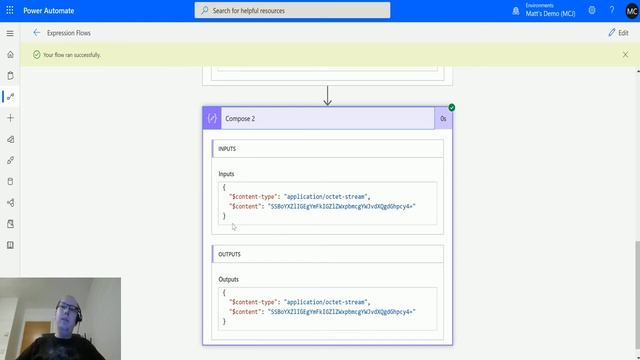The image size is (640, 360).
Task: Open the Learn book icon in sidebar
Action: click(10, 245)
